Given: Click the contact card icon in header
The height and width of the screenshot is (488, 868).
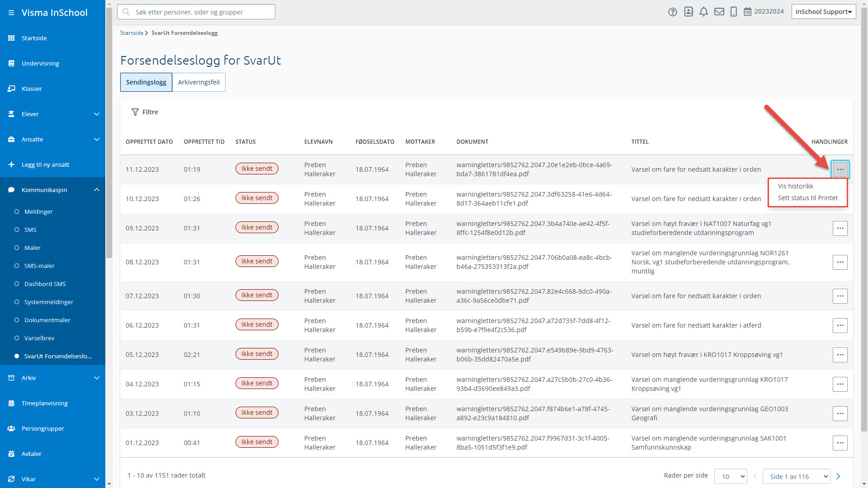Looking at the screenshot, I should pos(688,12).
